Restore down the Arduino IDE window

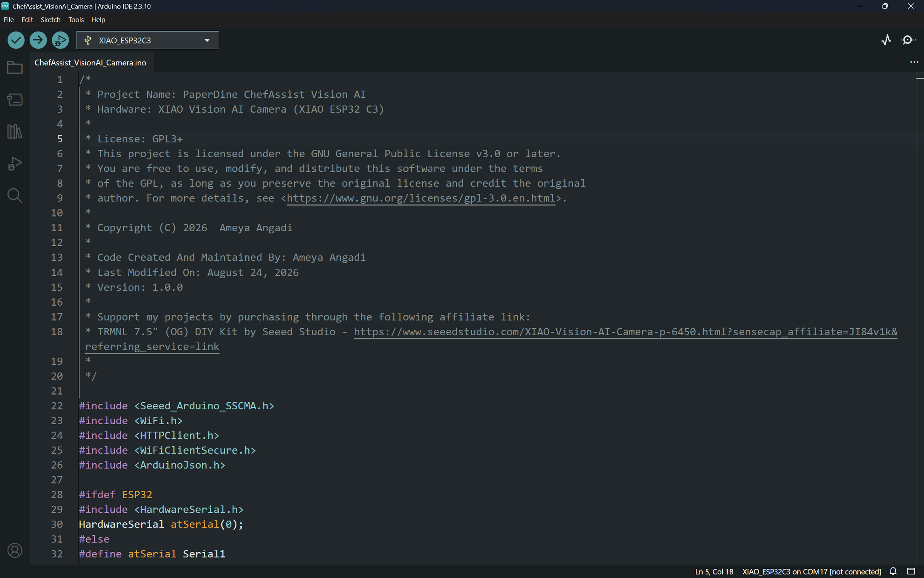[x=885, y=6]
